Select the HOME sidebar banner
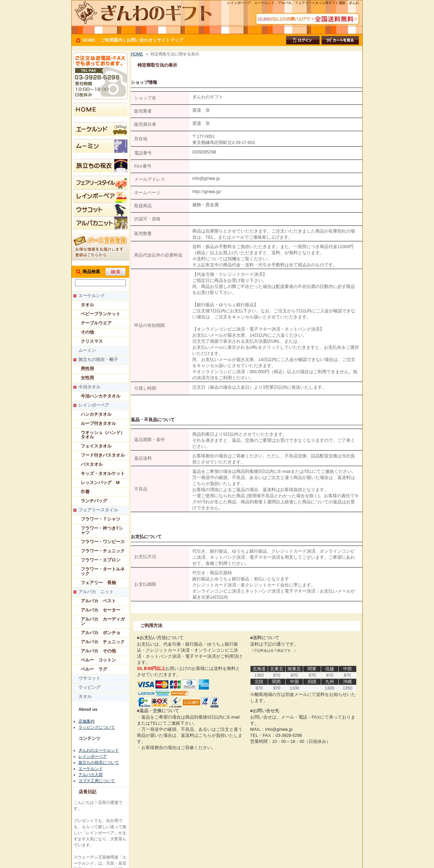 [x=100, y=110]
